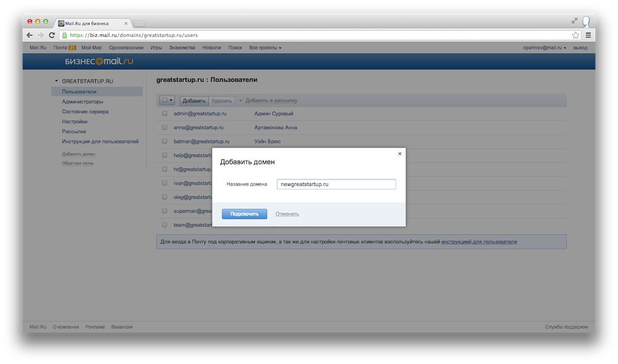The image size is (618, 364).
Task: Open the Chrome hamburger menu
Action: point(588,35)
